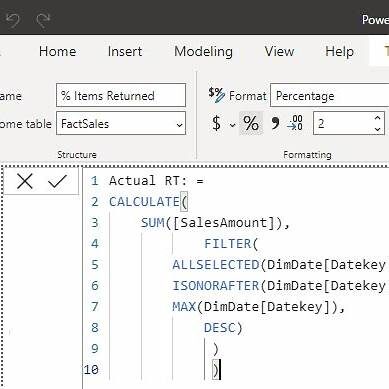Screen dimensions: 389x389
Task: Redo the last action
Action: click(43, 20)
